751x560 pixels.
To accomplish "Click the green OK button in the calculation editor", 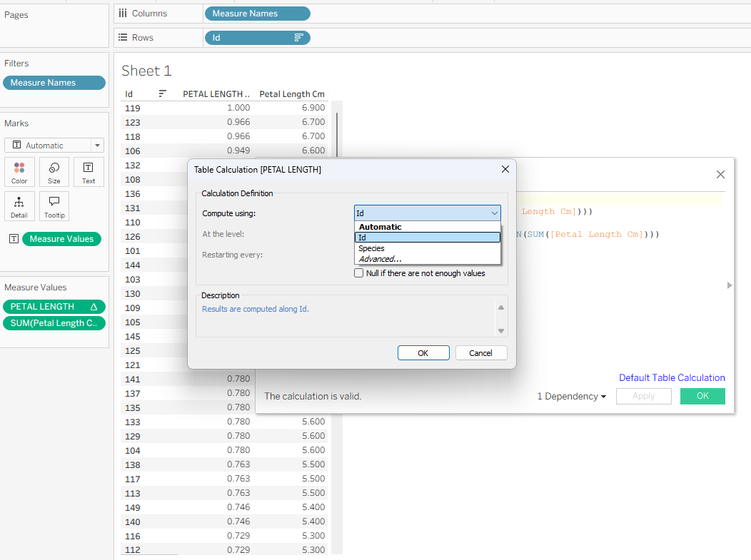I will coord(702,396).
